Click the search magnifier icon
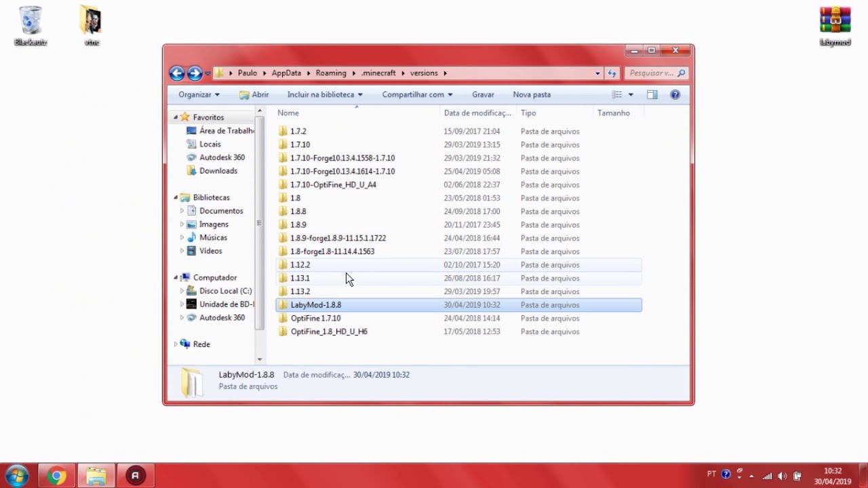The height and width of the screenshot is (488, 868). pyautogui.click(x=681, y=73)
